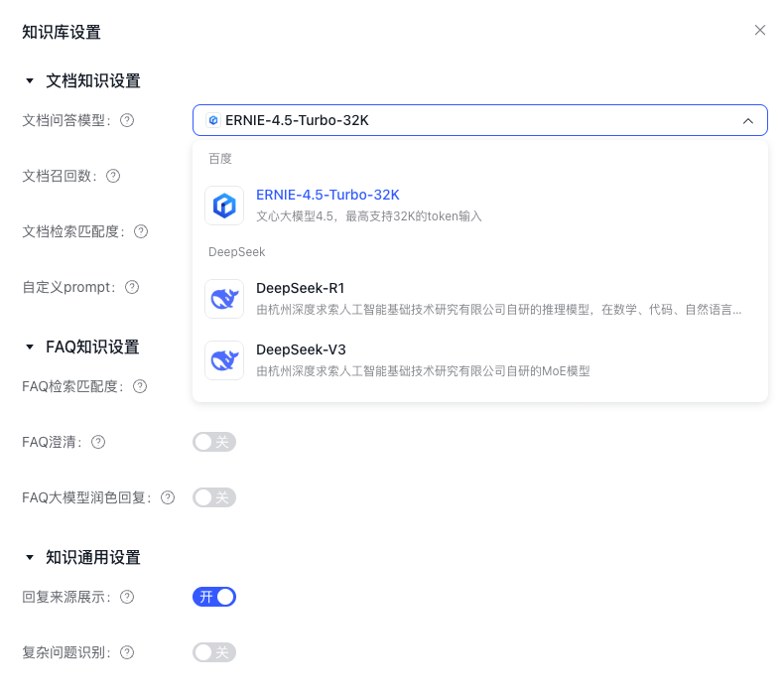Show help for 回复来源展示
The height and width of the screenshot is (697, 784).
click(127, 597)
